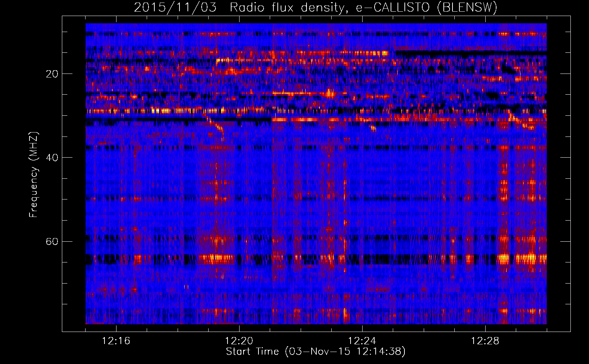Click the frequency axis value 60

52,242
